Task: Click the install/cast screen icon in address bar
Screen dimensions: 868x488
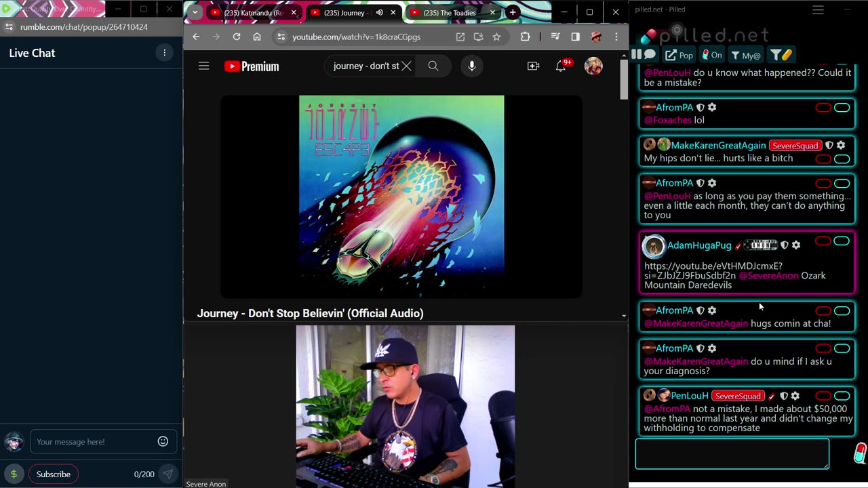Action: tap(478, 37)
